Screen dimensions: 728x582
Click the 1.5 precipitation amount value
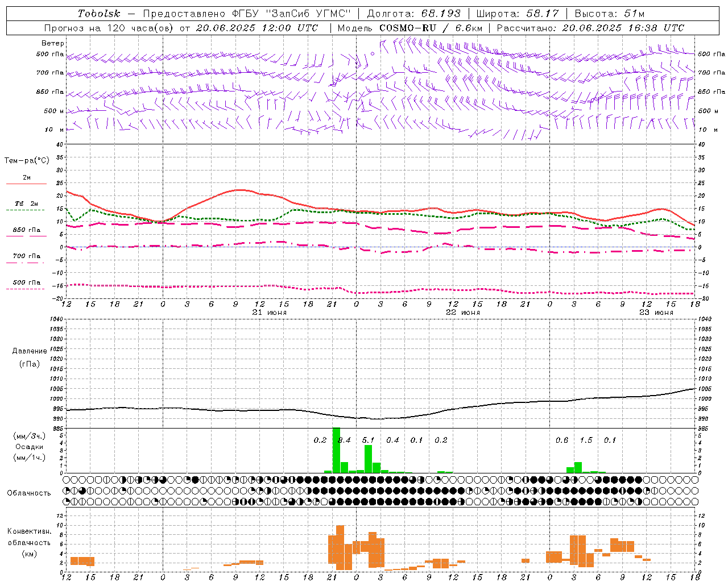pyautogui.click(x=586, y=440)
